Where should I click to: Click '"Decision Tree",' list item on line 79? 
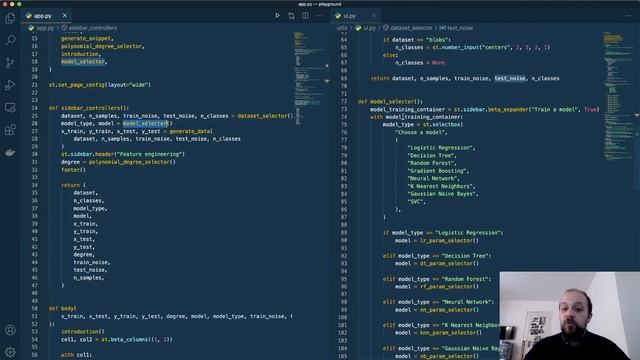click(x=432, y=156)
